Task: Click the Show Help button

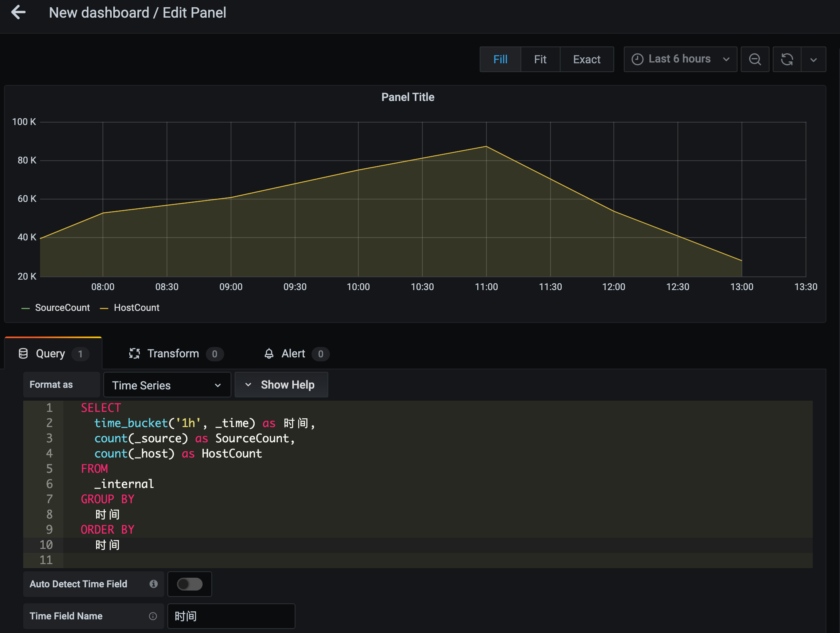Action: pyautogui.click(x=280, y=385)
